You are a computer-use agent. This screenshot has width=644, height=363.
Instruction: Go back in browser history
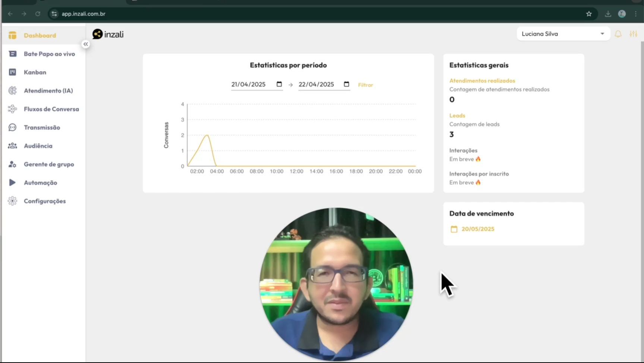coord(10,14)
